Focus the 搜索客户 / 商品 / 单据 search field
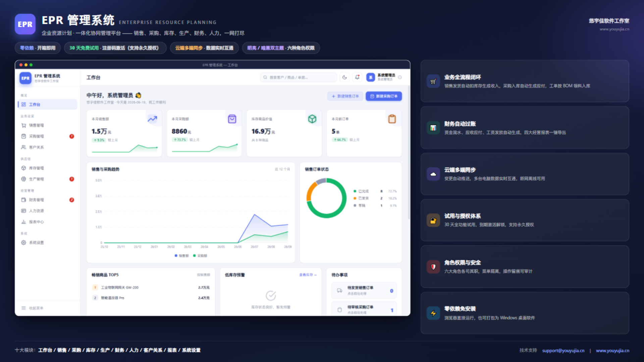The height and width of the screenshot is (362, 644). (298, 77)
